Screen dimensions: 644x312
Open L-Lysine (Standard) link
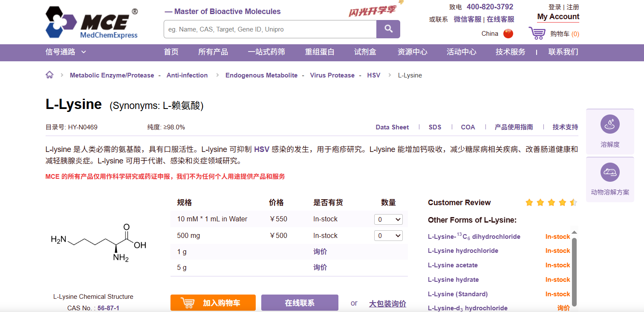coord(458,294)
